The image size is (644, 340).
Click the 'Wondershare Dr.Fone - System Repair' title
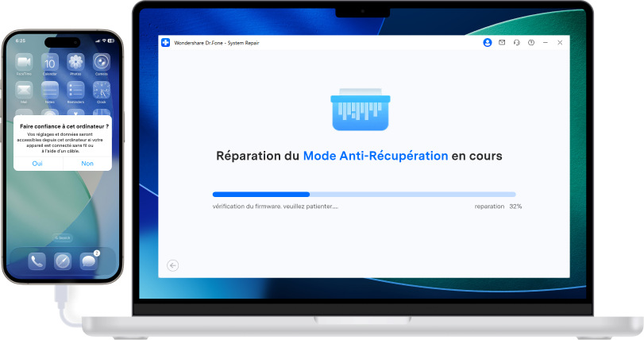point(217,43)
